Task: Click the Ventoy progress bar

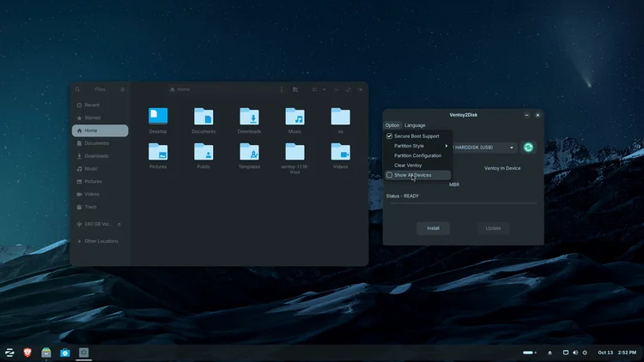Action: (x=464, y=203)
